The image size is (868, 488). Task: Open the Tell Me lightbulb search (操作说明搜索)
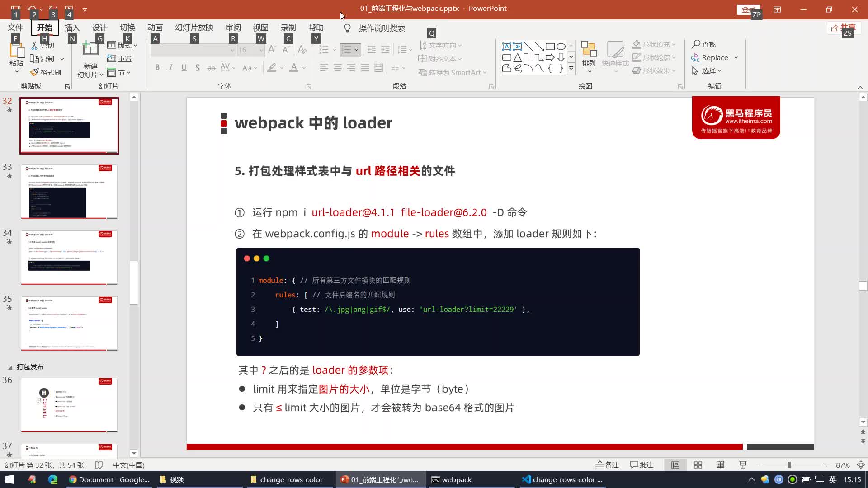point(347,28)
